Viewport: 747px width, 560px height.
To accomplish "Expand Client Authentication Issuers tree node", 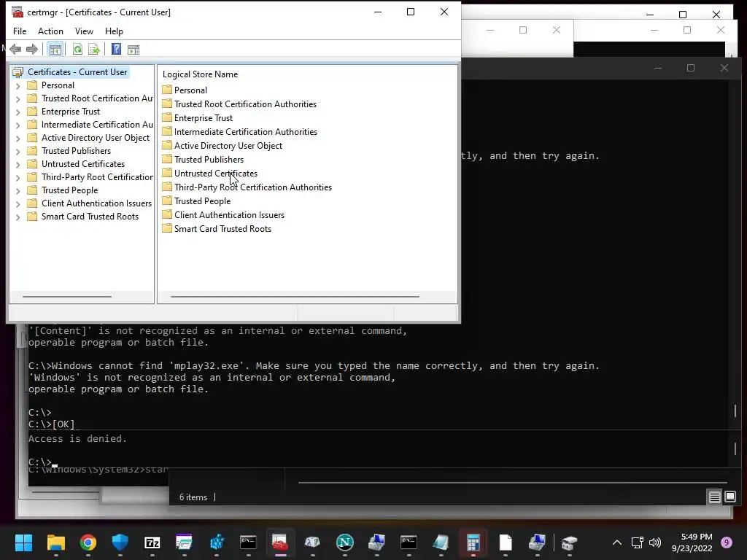I will tap(18, 204).
